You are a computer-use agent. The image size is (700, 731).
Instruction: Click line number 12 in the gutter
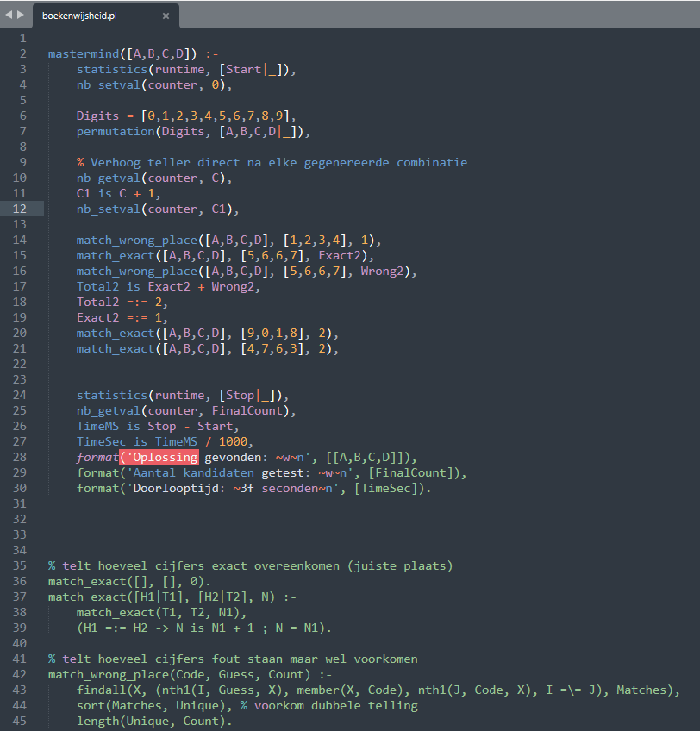click(20, 209)
